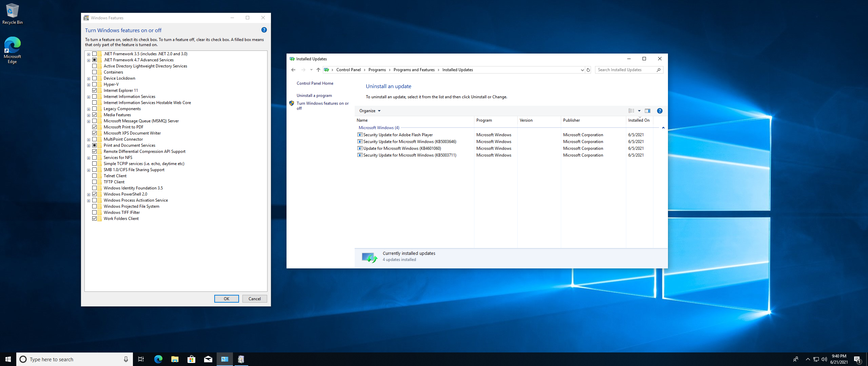This screenshot has width=868, height=366.
Task: Uncheck Microsoft XPS Document Writer
Action: pos(95,133)
